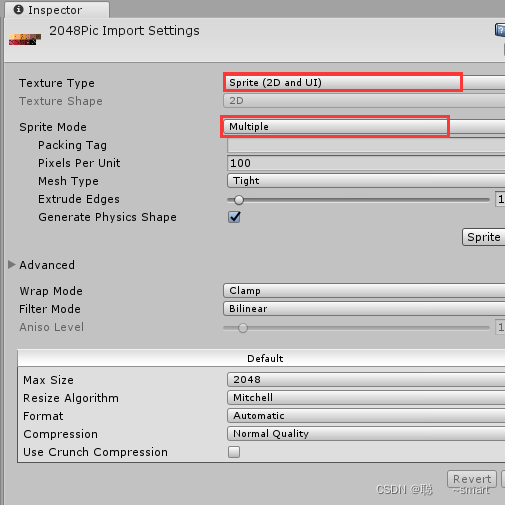Open the Resize Algorithm dropdown
This screenshot has height=505, width=505.
366,398
